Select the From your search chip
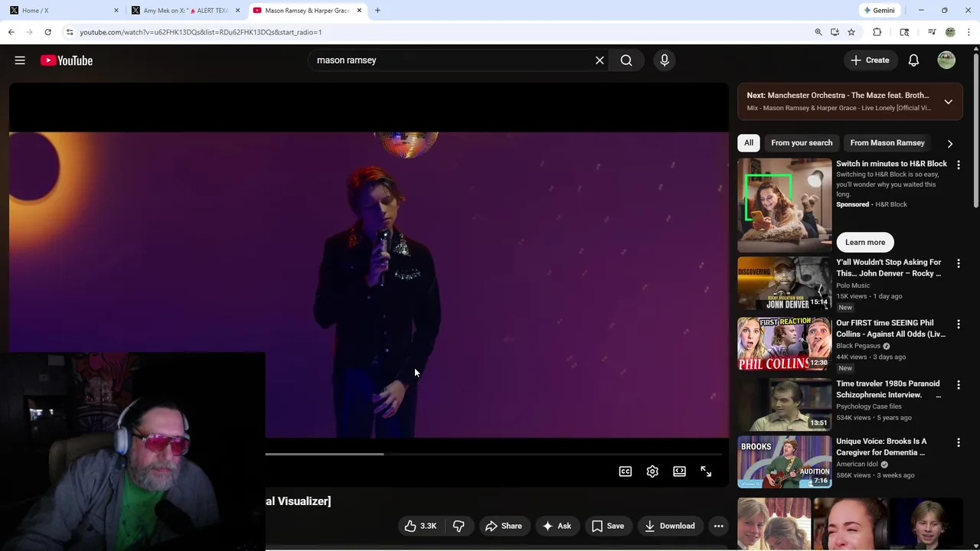 (802, 143)
